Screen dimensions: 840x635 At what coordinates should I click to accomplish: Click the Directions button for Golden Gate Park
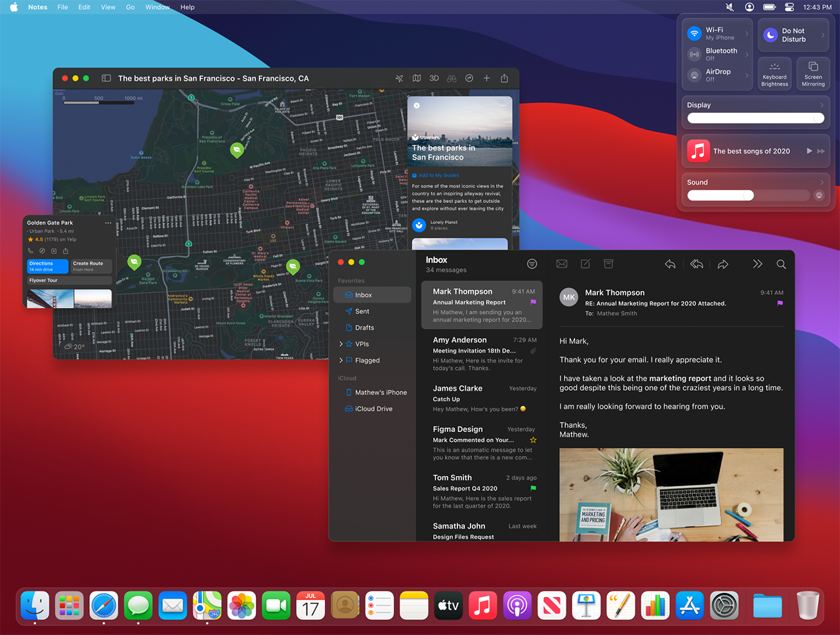coord(48,266)
